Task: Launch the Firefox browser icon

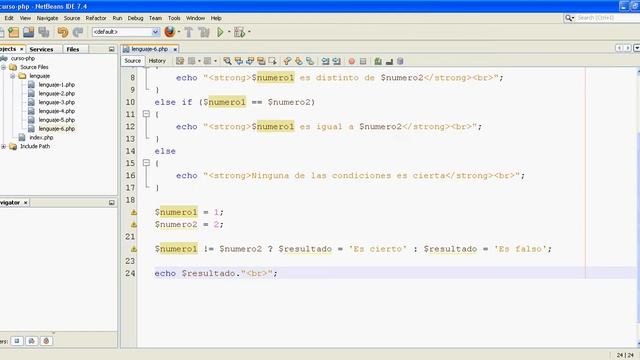Action: click(170, 32)
